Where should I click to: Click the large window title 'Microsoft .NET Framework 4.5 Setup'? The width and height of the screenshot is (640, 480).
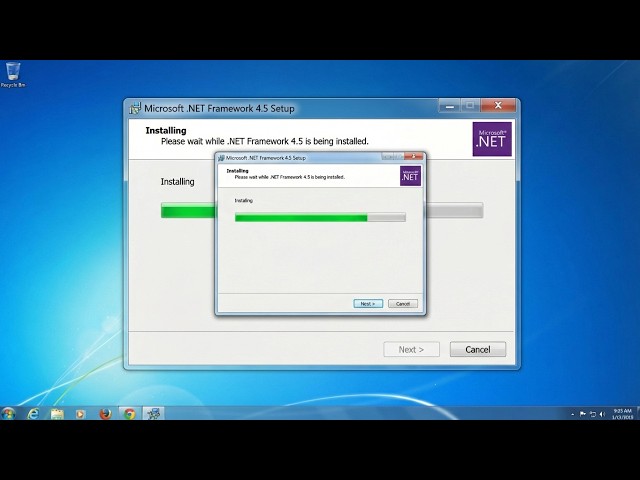coord(219,109)
